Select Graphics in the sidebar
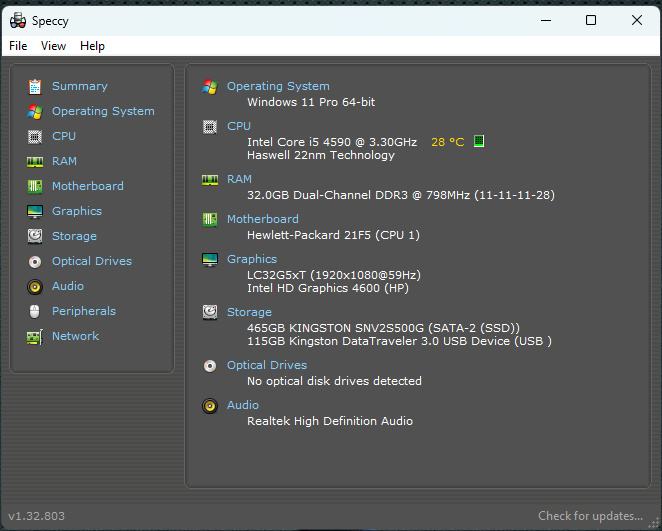Screen dimensions: 662x531 (x=77, y=211)
